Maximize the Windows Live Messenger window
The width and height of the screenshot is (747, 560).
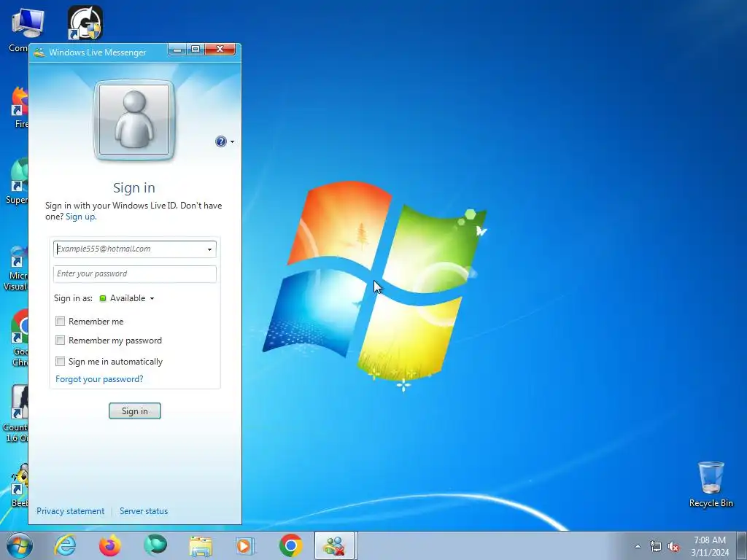click(196, 49)
